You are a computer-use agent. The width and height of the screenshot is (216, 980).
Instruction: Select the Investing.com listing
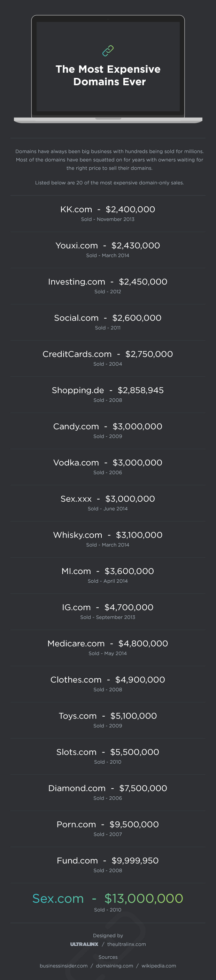point(108,282)
